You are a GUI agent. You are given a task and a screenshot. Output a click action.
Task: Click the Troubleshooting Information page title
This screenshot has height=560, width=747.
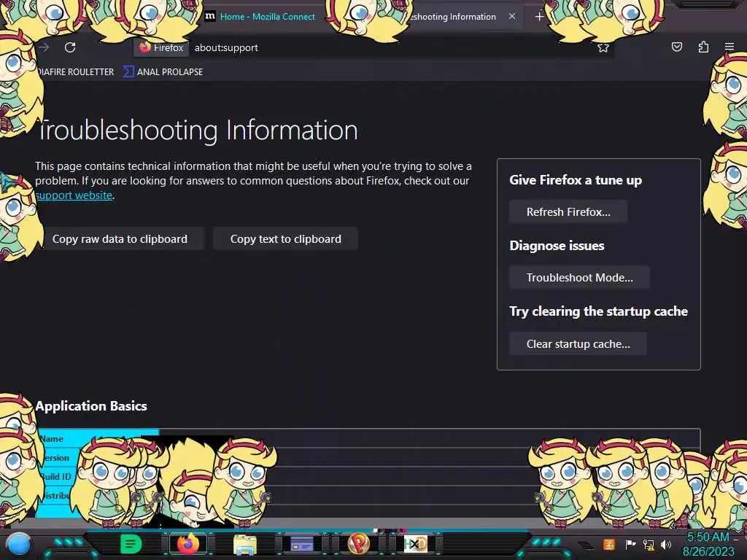pyautogui.click(x=197, y=130)
